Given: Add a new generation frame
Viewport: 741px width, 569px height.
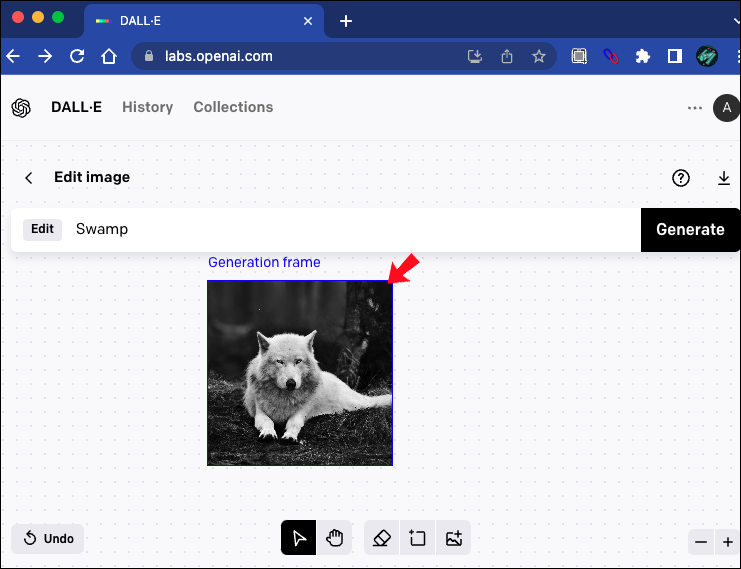Looking at the screenshot, I should click(x=417, y=538).
